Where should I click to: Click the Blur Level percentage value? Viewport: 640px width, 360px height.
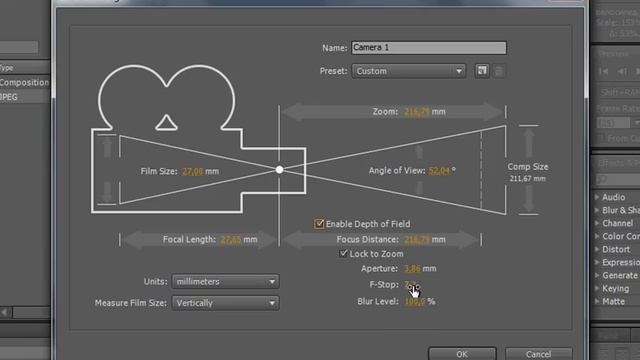tap(415, 302)
